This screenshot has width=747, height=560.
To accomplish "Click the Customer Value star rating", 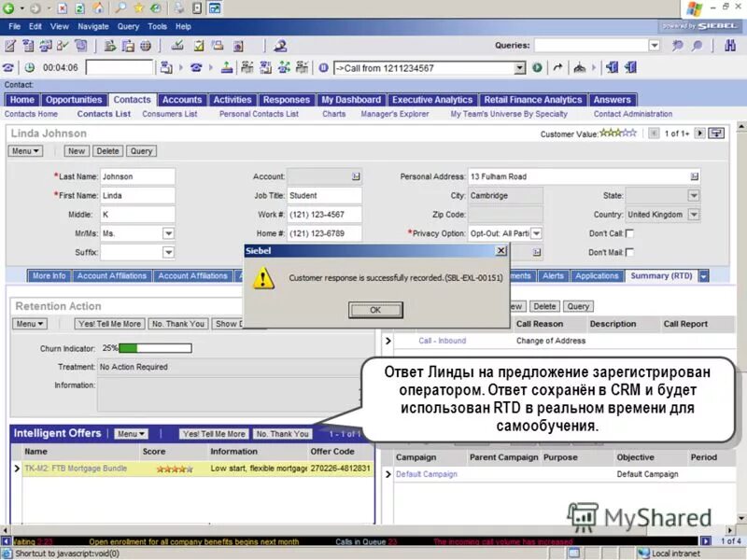I will (x=618, y=133).
